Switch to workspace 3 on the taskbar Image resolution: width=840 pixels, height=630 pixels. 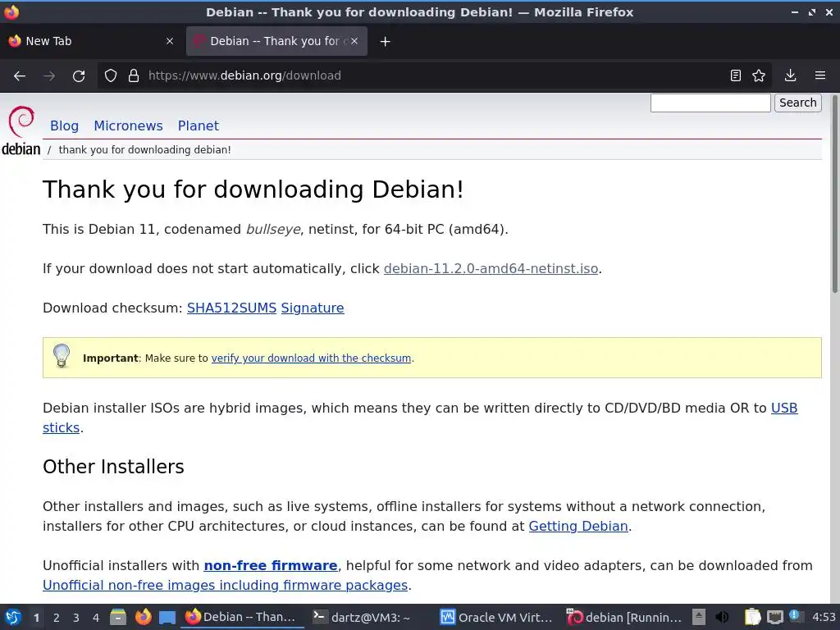(76, 618)
